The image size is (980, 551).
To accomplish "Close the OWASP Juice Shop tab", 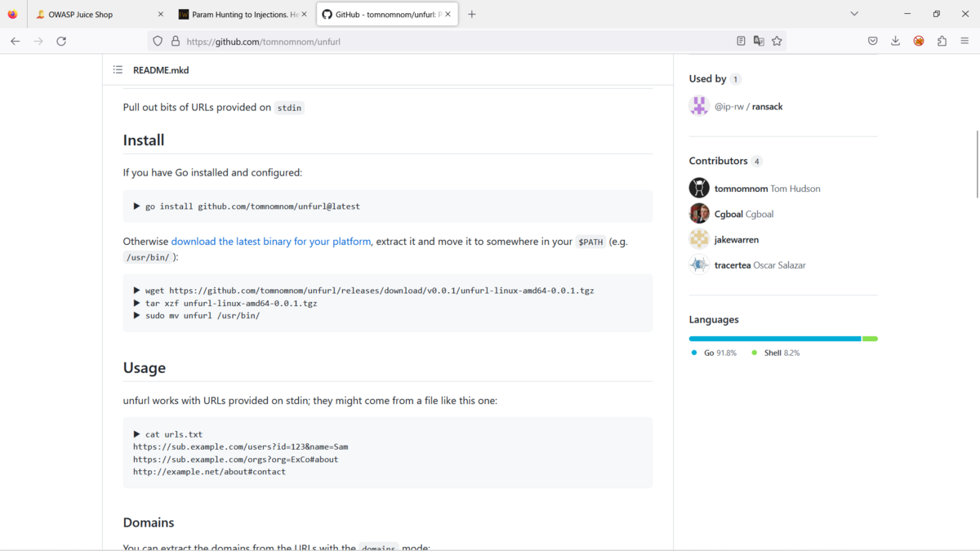I will coord(160,14).
